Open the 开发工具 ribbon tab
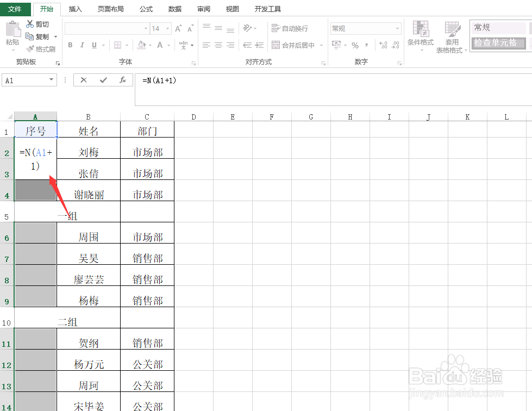Viewport: 532px width, 411px height. [267, 9]
